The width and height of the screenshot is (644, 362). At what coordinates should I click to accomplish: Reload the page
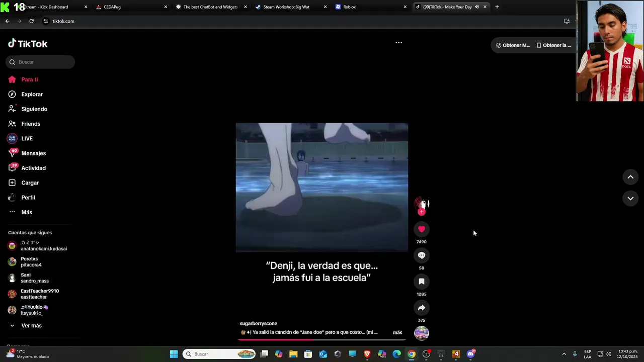point(31,21)
